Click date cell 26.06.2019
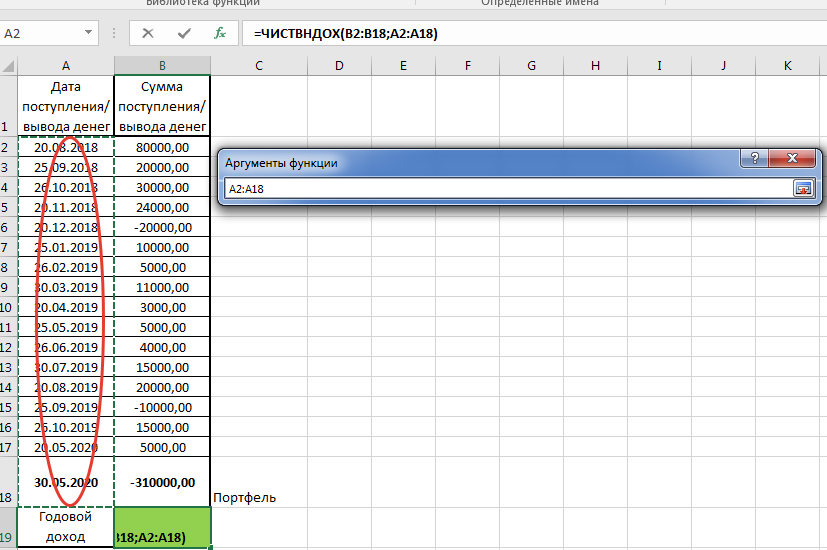Image resolution: width=827 pixels, height=550 pixels. [x=66, y=348]
